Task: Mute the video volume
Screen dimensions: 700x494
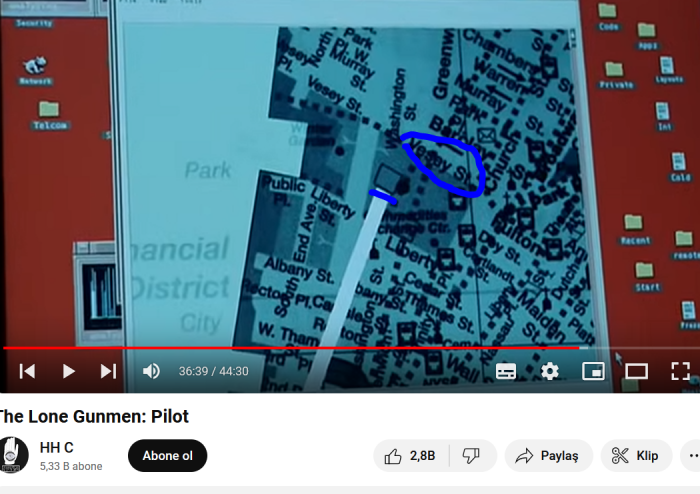Action: click(x=151, y=371)
